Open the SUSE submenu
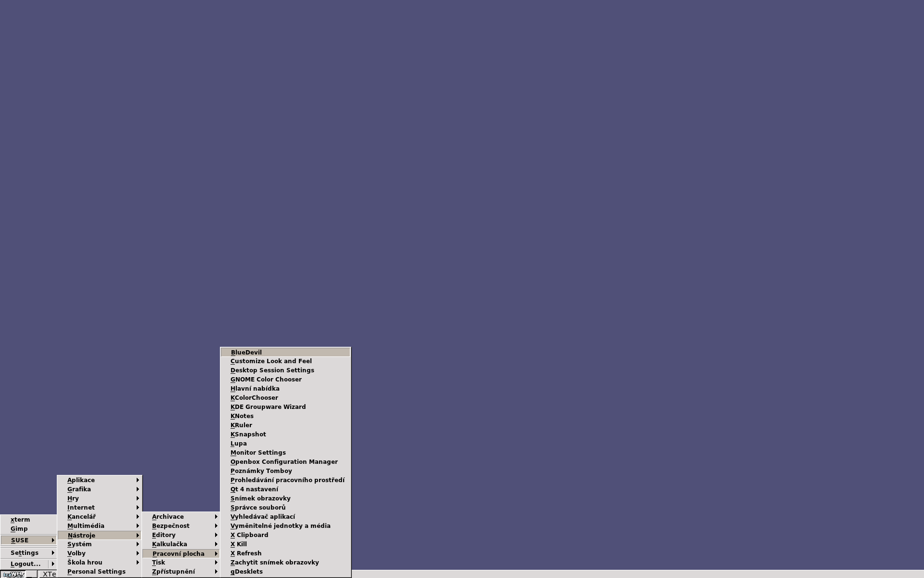This screenshot has height=578, width=924. [x=28, y=540]
